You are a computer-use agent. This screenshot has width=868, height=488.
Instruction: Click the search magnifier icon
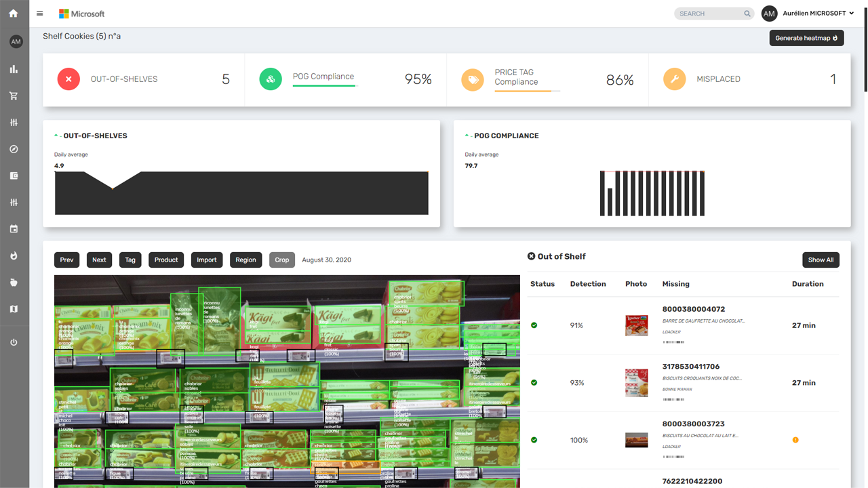[x=747, y=14]
